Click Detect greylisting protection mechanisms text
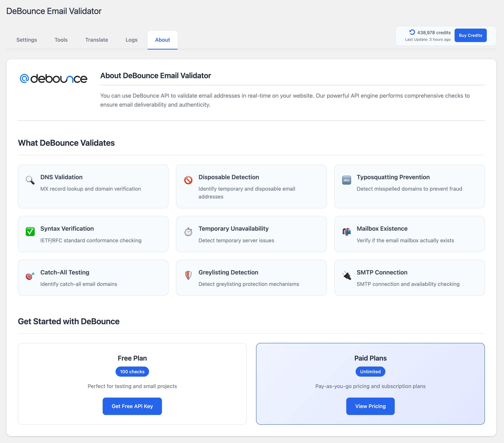Screen dimensions: 504x443 (x=249, y=284)
